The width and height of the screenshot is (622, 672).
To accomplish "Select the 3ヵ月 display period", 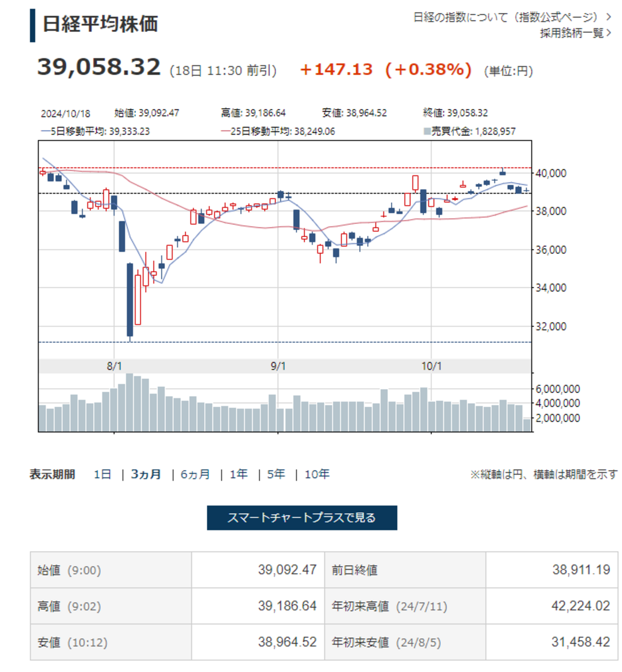I will 146,474.
